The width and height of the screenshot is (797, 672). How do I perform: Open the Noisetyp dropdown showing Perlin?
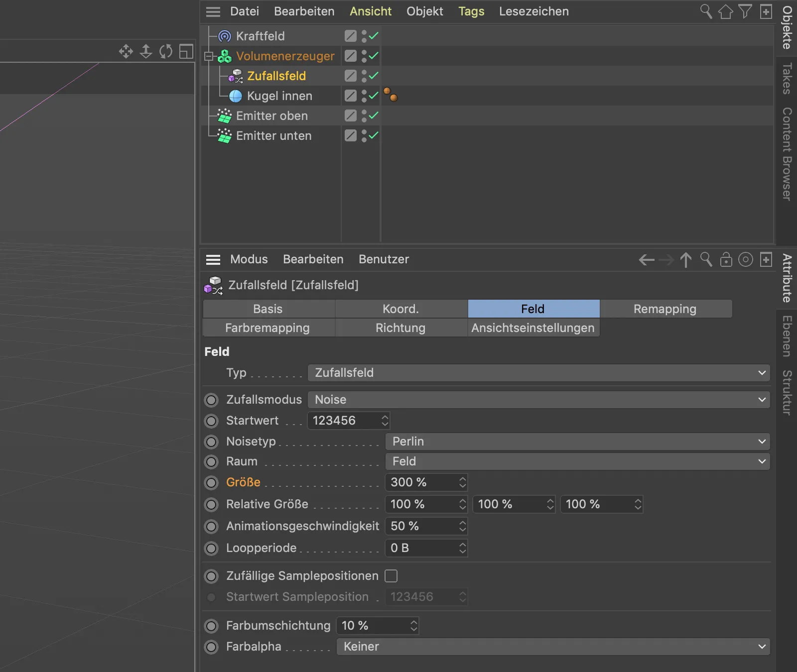[x=578, y=442]
